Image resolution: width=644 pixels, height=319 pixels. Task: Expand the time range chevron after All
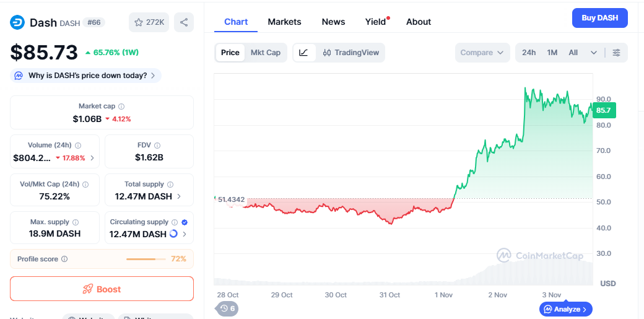pyautogui.click(x=594, y=53)
